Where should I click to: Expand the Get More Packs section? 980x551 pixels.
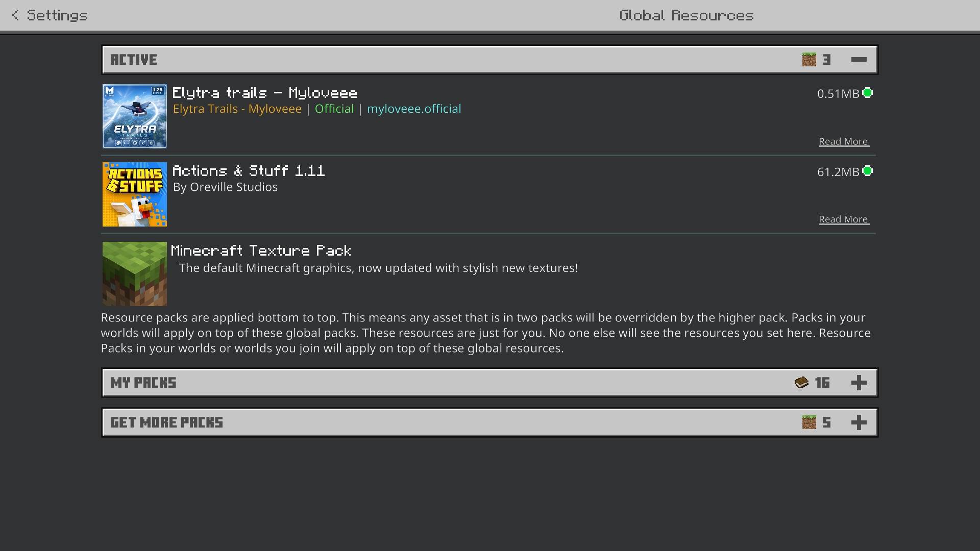pyautogui.click(x=489, y=422)
